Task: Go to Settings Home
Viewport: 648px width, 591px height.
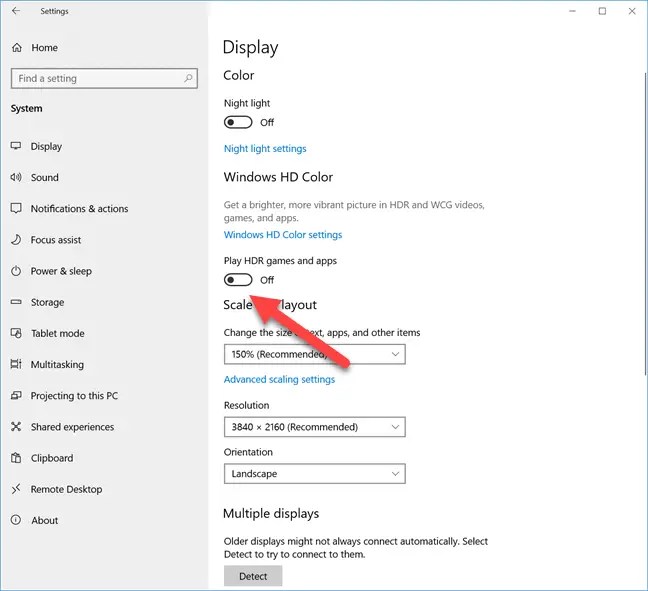Action: 45,48
